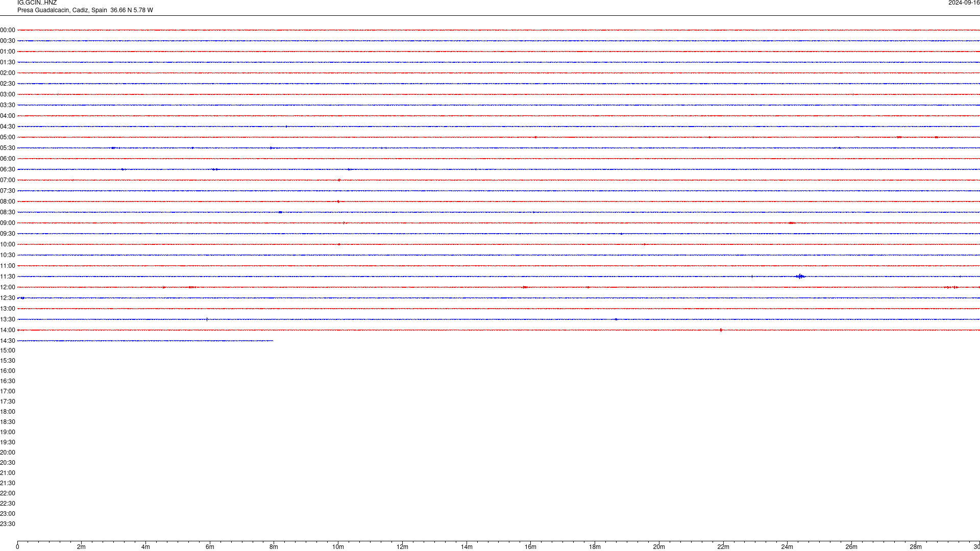
Task: Select the 14:00 time row label
Action: point(8,330)
